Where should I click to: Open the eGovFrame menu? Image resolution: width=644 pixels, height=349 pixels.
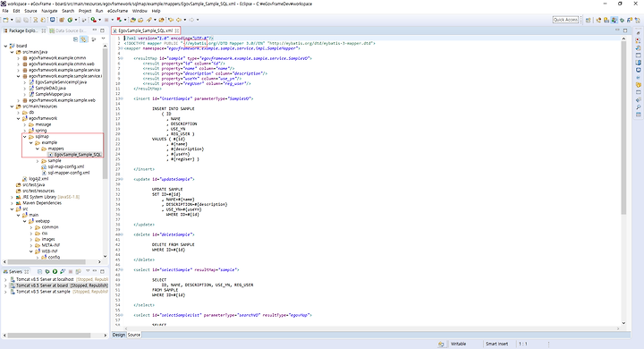[x=117, y=11]
